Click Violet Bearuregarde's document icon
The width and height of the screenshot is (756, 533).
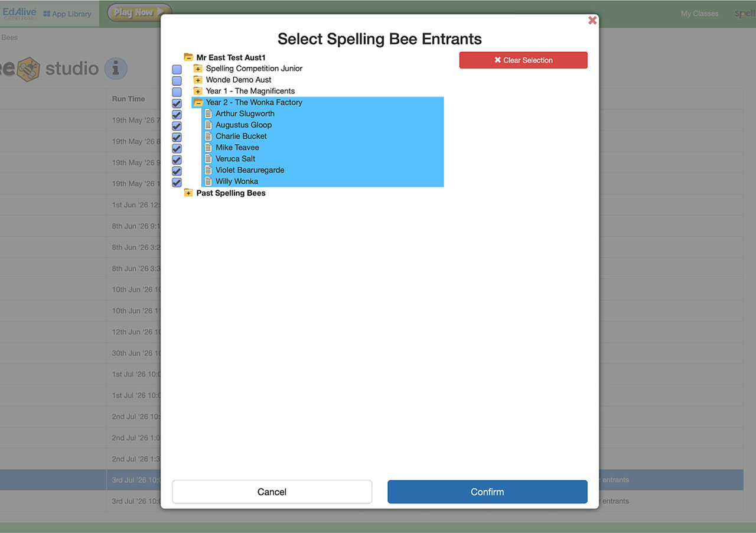pyautogui.click(x=208, y=170)
